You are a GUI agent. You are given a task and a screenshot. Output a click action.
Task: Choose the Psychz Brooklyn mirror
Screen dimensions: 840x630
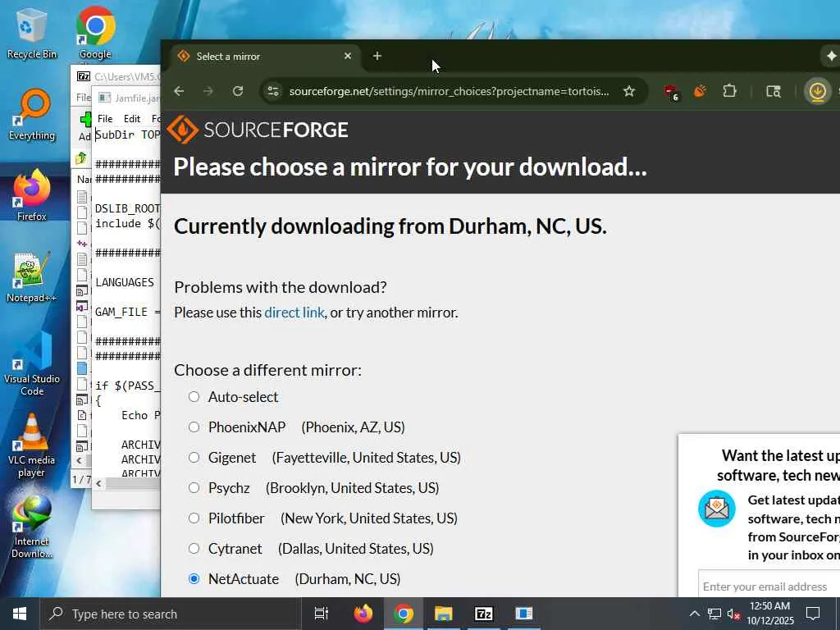coord(194,487)
